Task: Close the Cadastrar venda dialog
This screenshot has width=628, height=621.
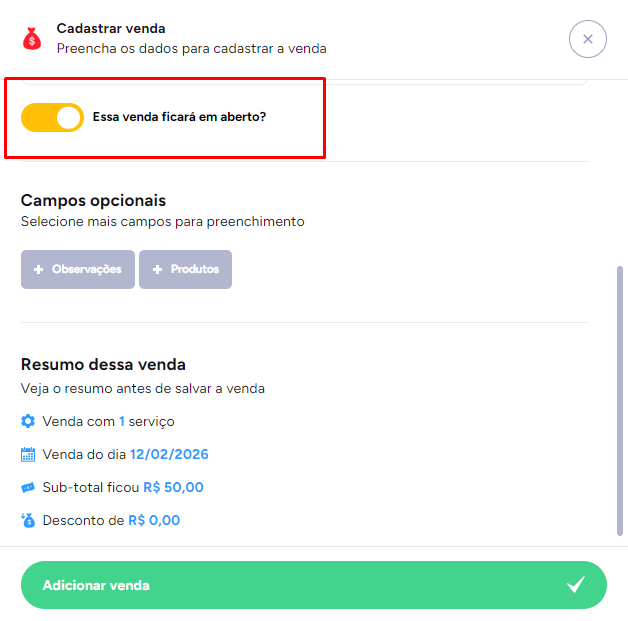Action: pos(587,39)
